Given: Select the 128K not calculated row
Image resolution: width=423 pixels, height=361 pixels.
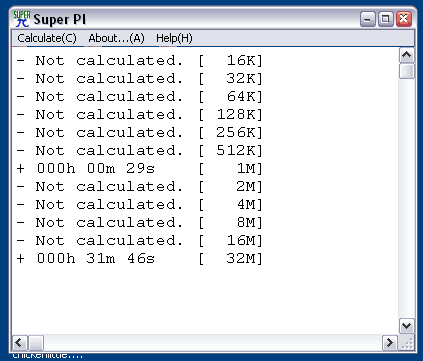Looking at the screenshot, I should pos(140,115).
